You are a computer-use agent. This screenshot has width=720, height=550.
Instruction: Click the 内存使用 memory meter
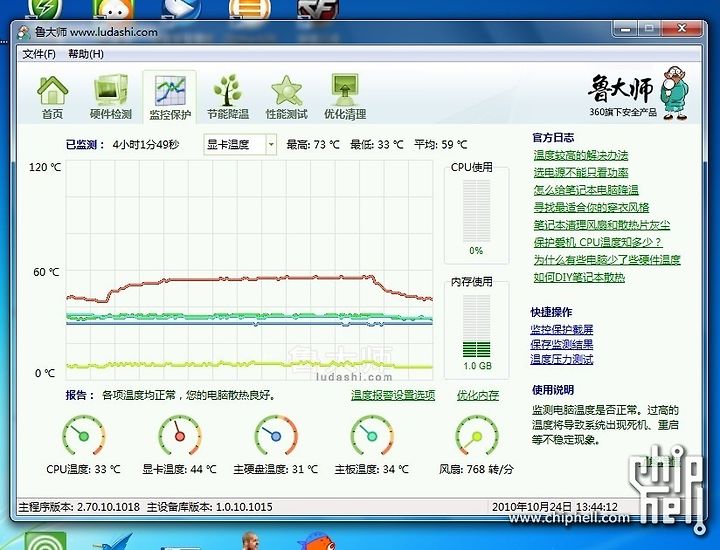[477, 326]
